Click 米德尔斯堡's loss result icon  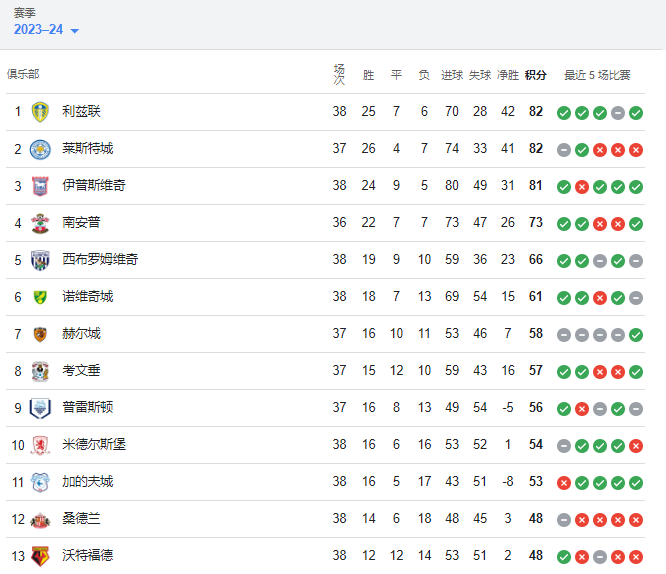[x=636, y=446]
